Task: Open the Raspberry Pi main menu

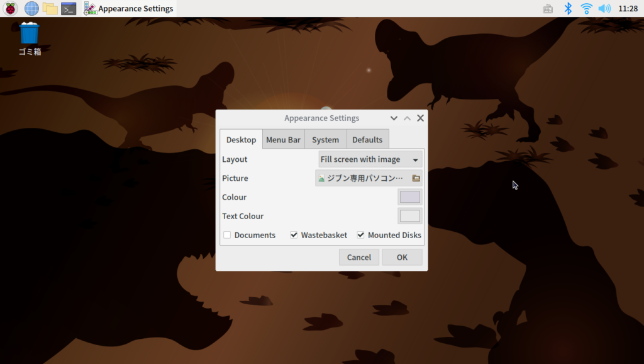Action: pyautogui.click(x=11, y=9)
